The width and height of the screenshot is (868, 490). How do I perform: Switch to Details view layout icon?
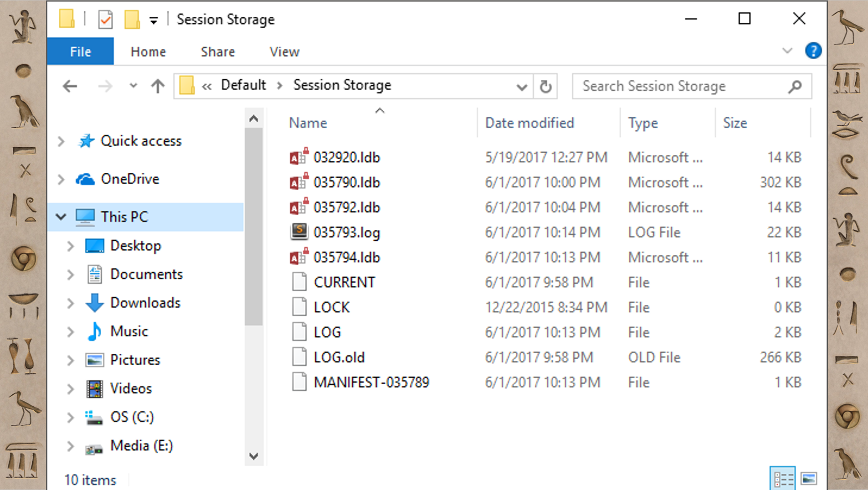click(783, 479)
